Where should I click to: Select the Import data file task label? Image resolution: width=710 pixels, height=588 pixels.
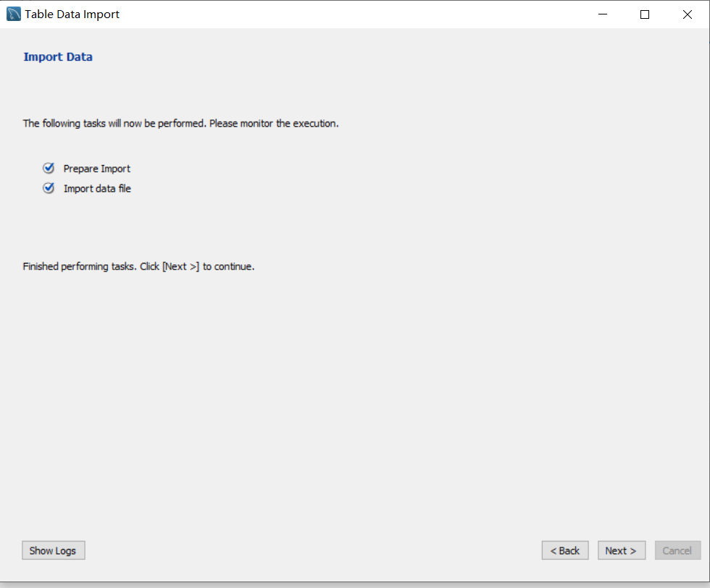(97, 189)
